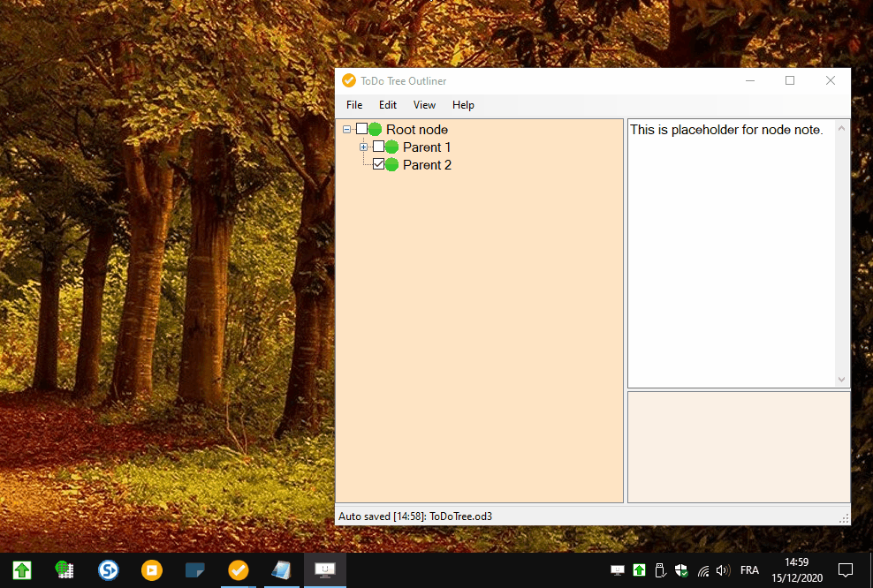Click into the node note text area
873x588 pixels.
(x=731, y=253)
